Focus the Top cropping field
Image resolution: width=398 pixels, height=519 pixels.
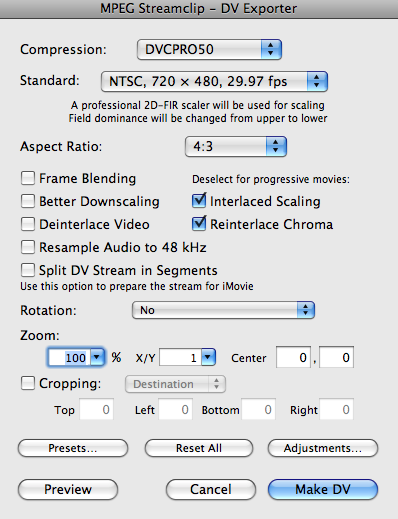[96, 409]
